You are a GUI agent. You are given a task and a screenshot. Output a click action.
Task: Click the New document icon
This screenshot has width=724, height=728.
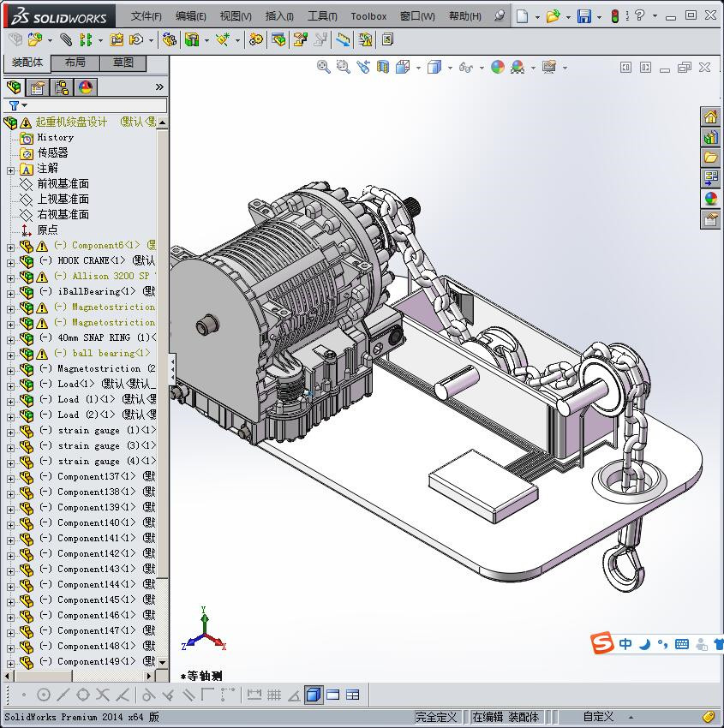pyautogui.click(x=523, y=16)
